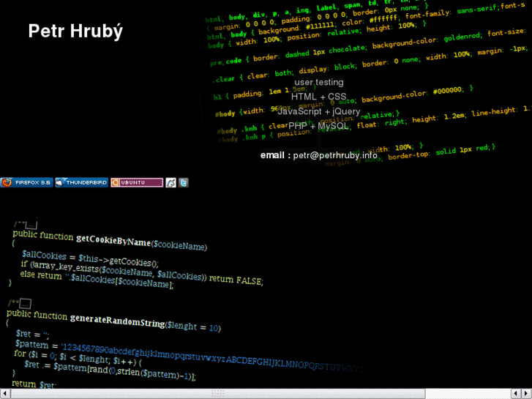
Task: Click the Petr Hrubý heading
Action: (x=75, y=31)
